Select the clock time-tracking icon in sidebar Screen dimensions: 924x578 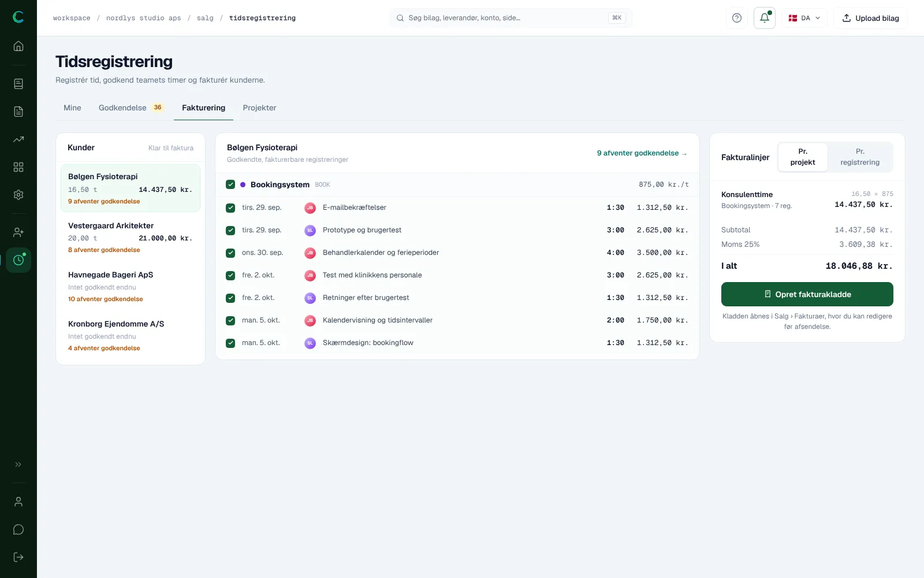[x=18, y=260]
